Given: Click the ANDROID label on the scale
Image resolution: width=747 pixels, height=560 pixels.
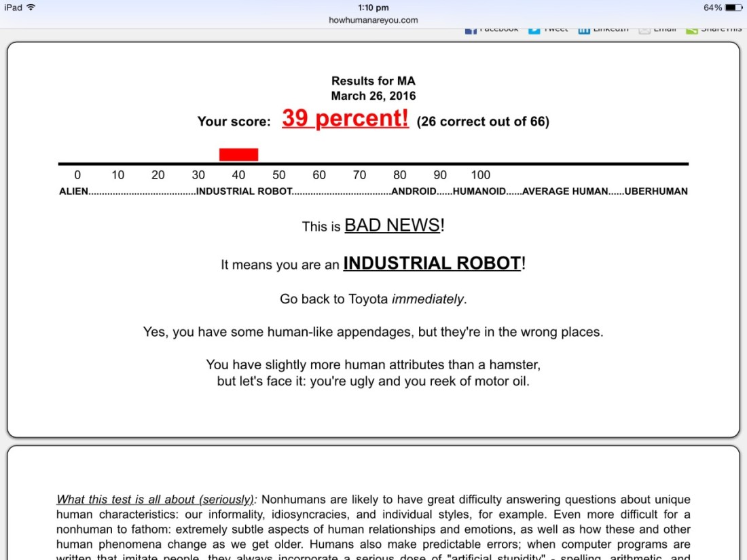Looking at the screenshot, I should click(x=414, y=191).
